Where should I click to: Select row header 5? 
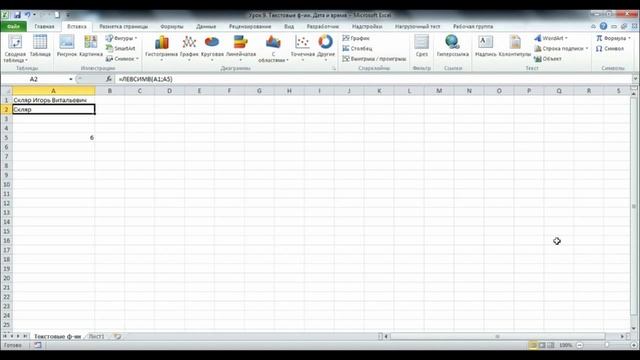[6, 138]
